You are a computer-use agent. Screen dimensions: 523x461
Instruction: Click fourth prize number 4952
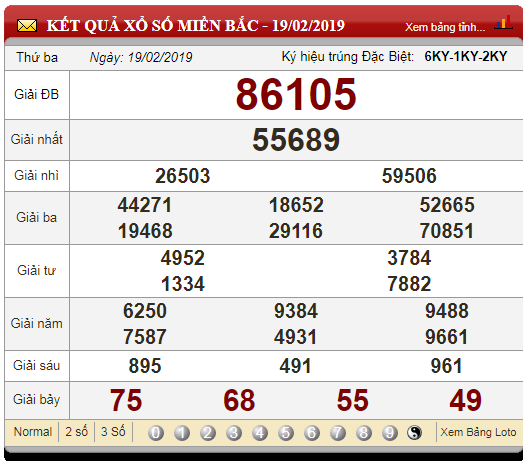coord(183,258)
